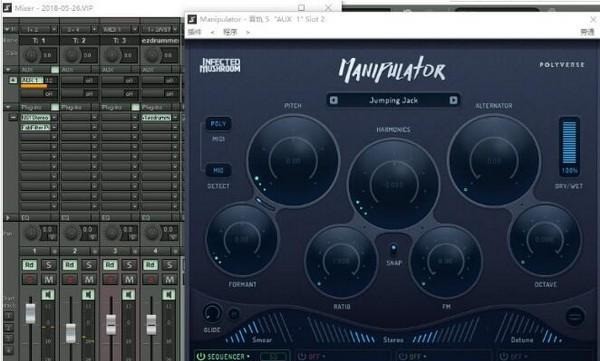The width and height of the screenshot is (600, 361).
Task: Click the bypass menu item at far right
Action: click(587, 32)
